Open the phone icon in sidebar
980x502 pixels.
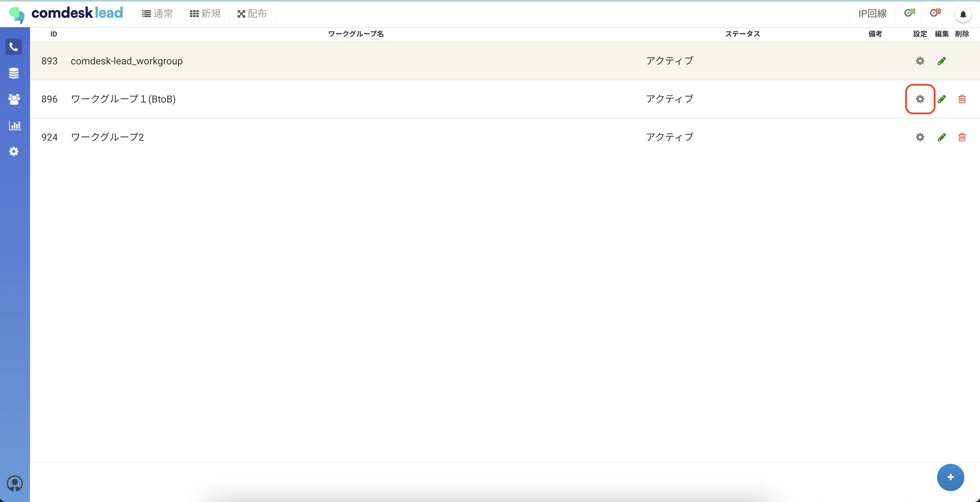pyautogui.click(x=14, y=47)
